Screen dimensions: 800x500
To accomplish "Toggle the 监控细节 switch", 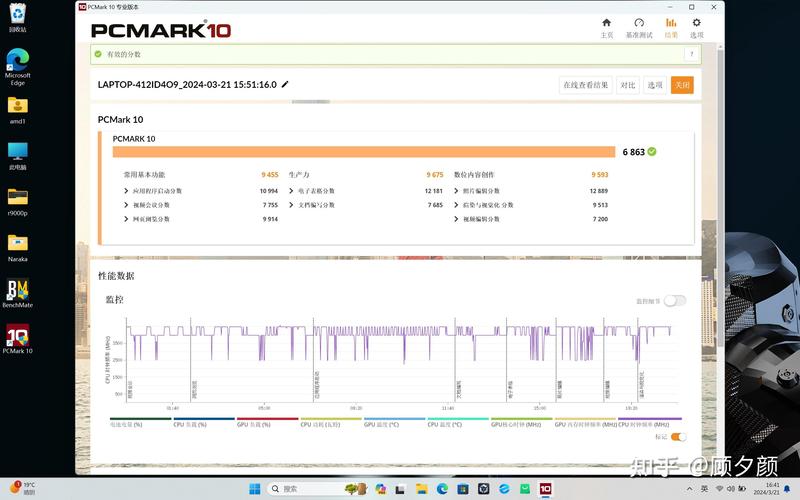I will (675, 300).
